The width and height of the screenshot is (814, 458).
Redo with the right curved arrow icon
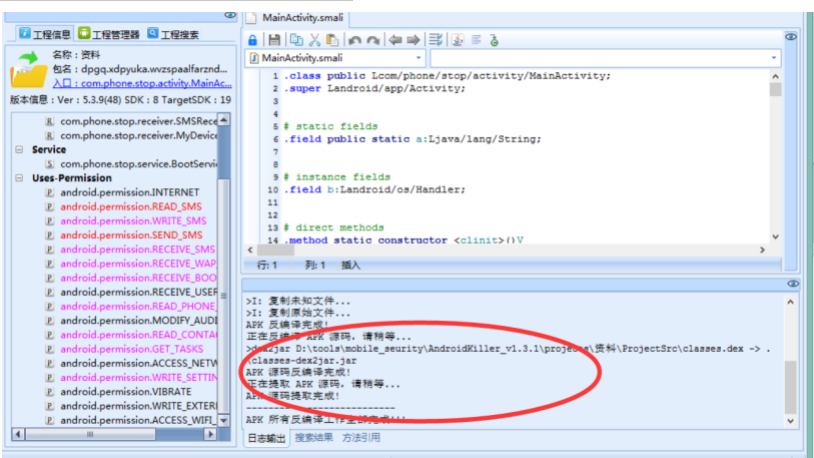point(373,40)
